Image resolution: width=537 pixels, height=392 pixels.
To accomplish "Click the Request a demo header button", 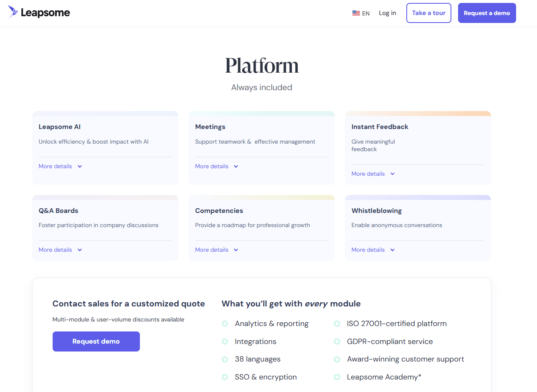I will [x=487, y=13].
